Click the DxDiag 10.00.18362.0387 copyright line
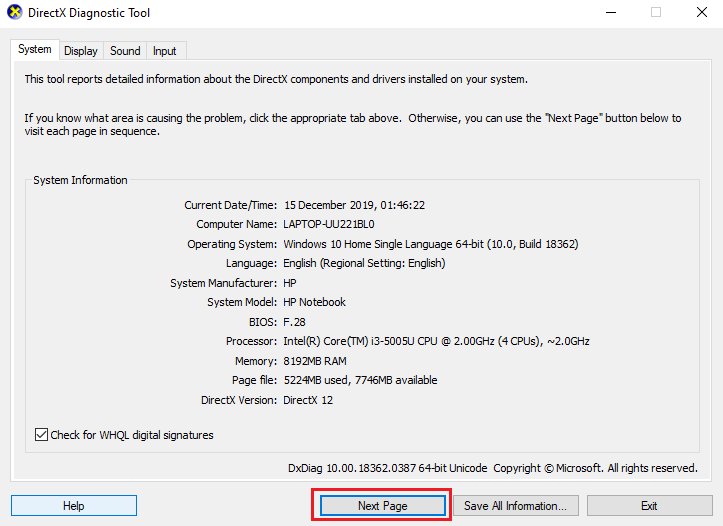 (x=493, y=468)
